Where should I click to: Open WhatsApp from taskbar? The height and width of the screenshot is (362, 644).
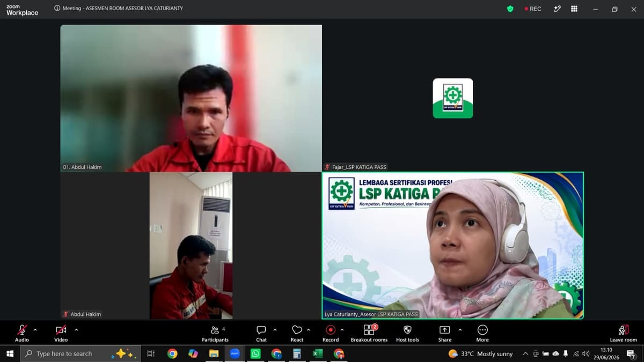[x=255, y=353]
